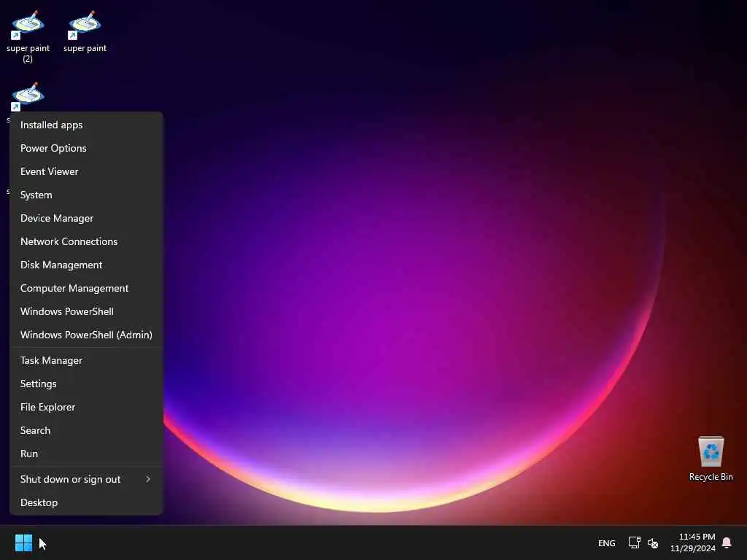Expand Shut down or sign out submenu
Image resolution: width=747 pixels, height=560 pixels.
[86, 480]
